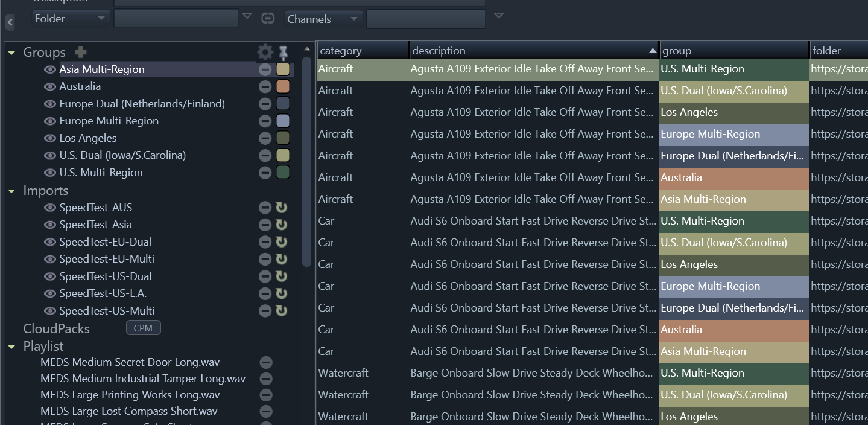Remove U.S. Dual group minus icon
868x425 pixels.
265,155
